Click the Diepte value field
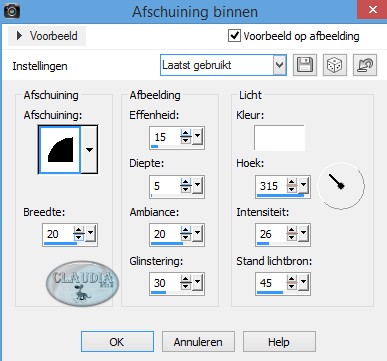This screenshot has width=387, height=361. pos(165,185)
